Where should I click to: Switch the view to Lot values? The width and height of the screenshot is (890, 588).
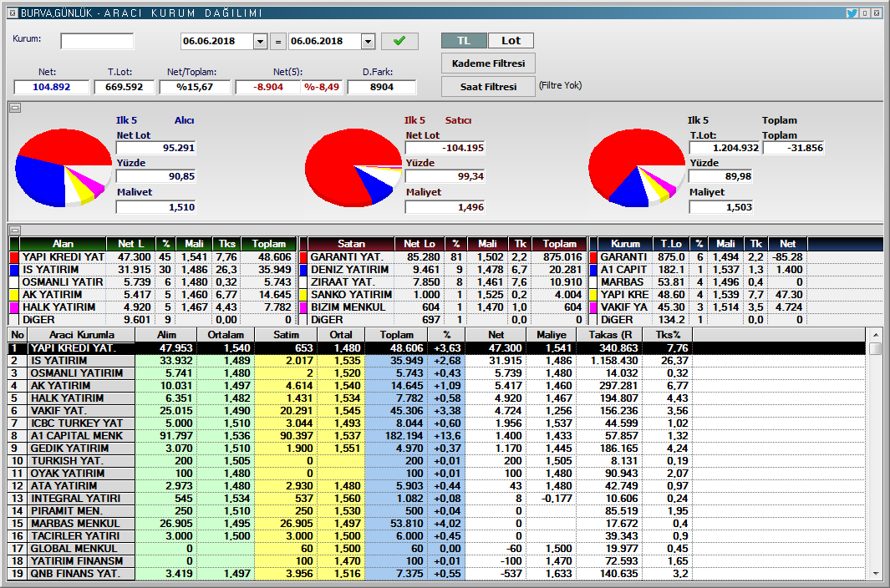point(511,41)
